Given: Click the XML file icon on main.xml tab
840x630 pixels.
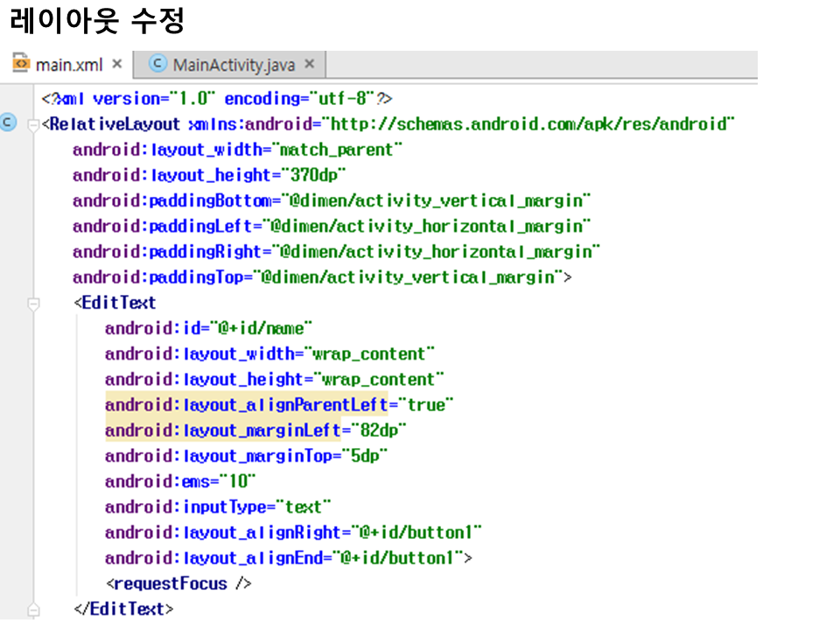Looking at the screenshot, I should 21,65.
